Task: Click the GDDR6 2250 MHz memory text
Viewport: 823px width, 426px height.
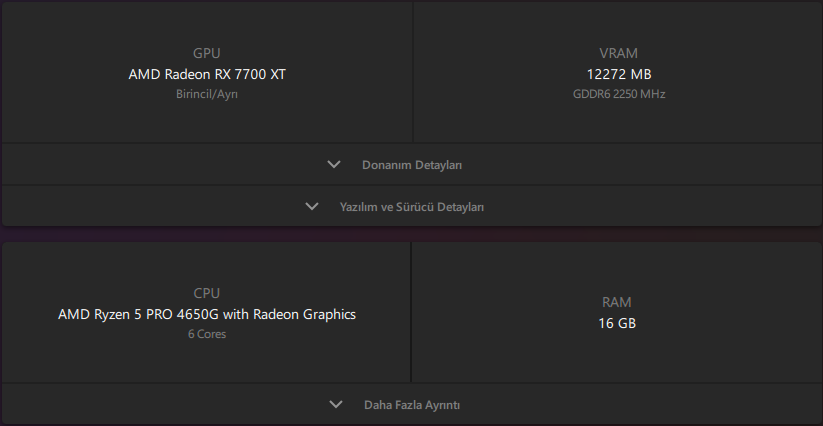Action: pyautogui.click(x=618, y=94)
